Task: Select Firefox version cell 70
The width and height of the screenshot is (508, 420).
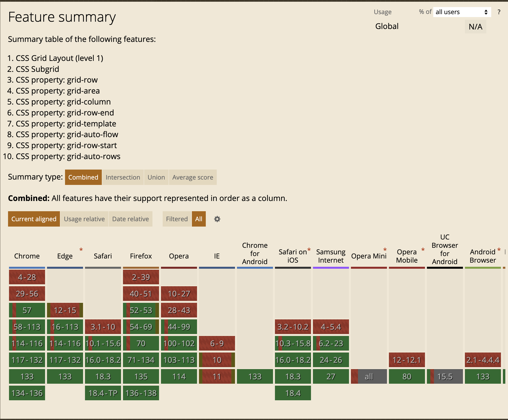Action: click(141, 343)
